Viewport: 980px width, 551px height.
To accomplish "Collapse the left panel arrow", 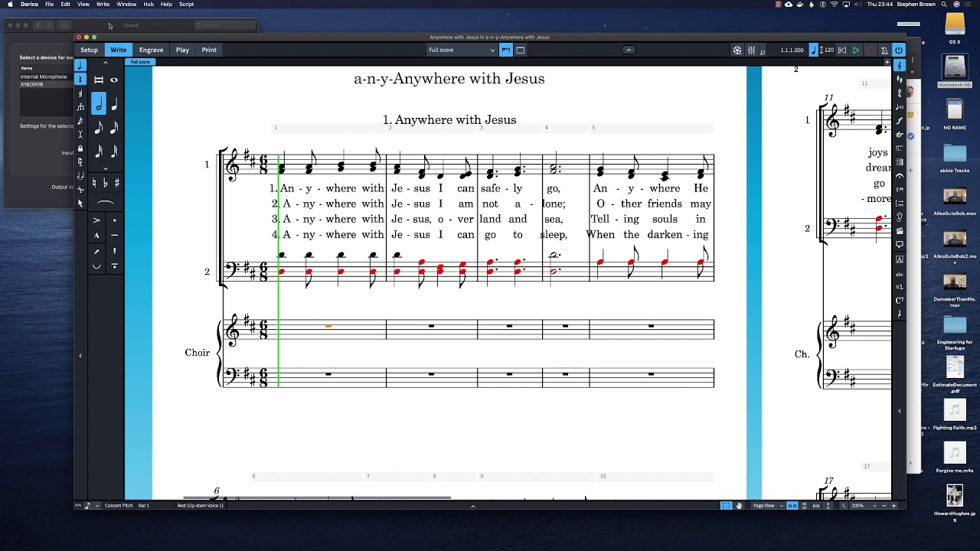I will [80, 355].
